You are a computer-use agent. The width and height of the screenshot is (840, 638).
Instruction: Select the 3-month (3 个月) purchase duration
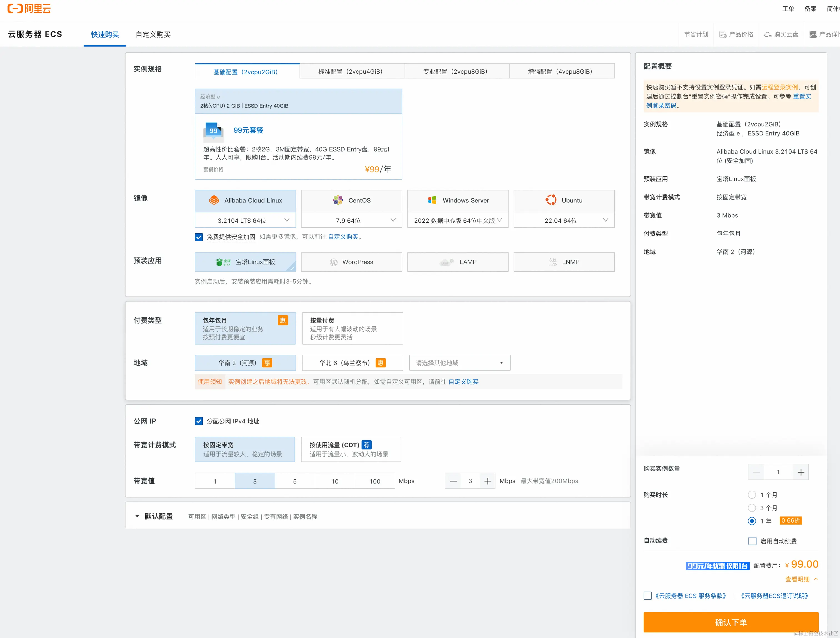[751, 508]
